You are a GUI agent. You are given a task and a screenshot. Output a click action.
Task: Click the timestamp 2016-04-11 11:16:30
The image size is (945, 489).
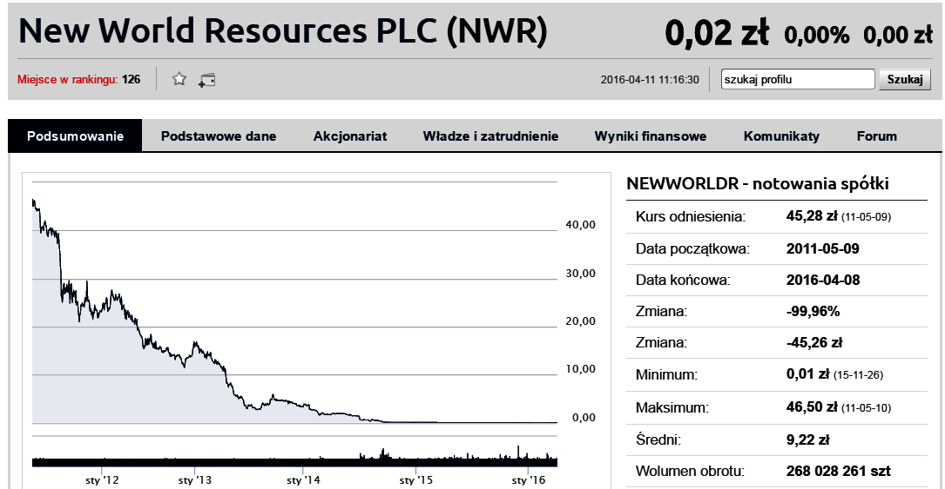click(650, 80)
